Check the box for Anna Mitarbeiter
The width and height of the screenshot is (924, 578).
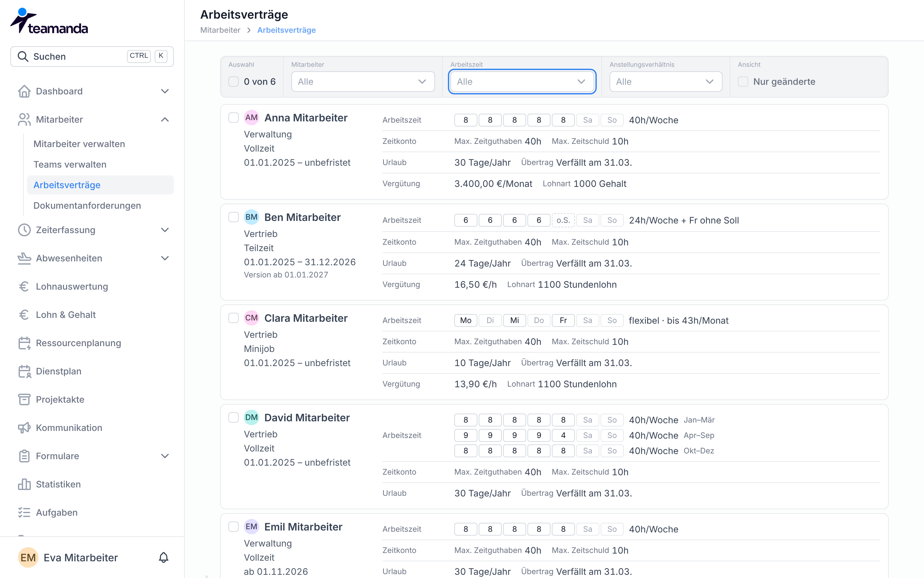click(233, 118)
